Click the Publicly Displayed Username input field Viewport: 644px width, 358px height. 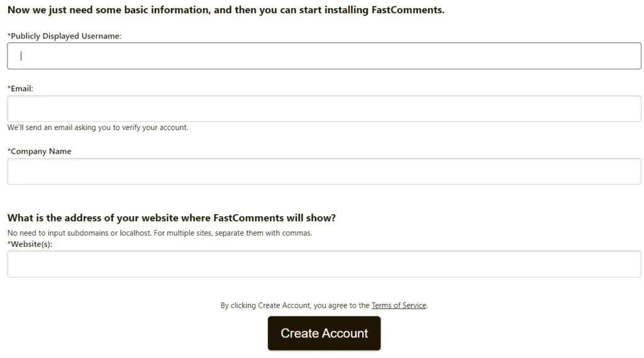pos(324,56)
